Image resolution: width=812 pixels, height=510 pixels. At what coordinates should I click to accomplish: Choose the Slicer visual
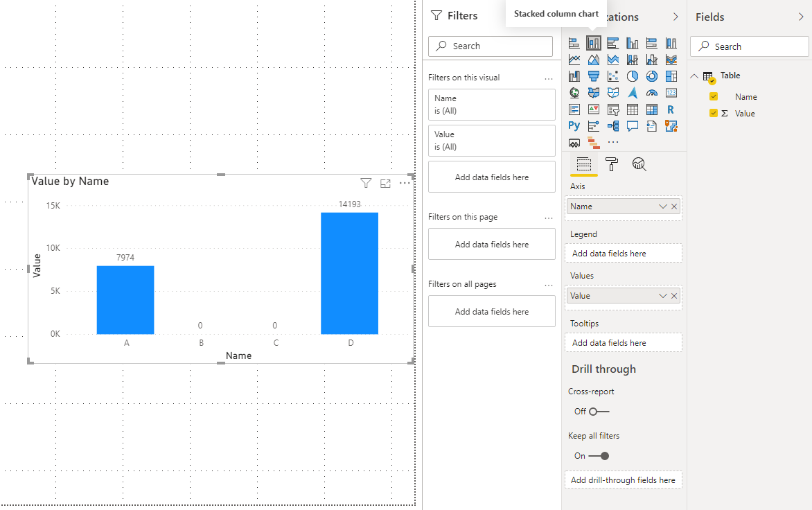(x=613, y=109)
